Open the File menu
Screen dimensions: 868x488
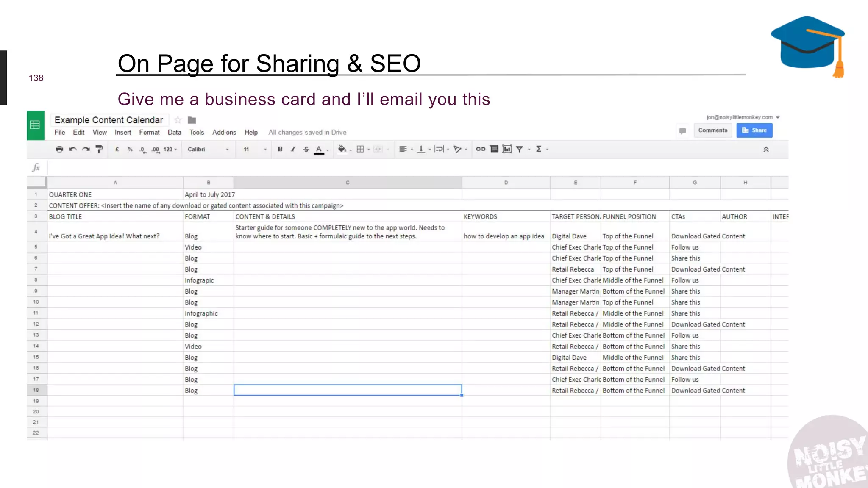(60, 132)
